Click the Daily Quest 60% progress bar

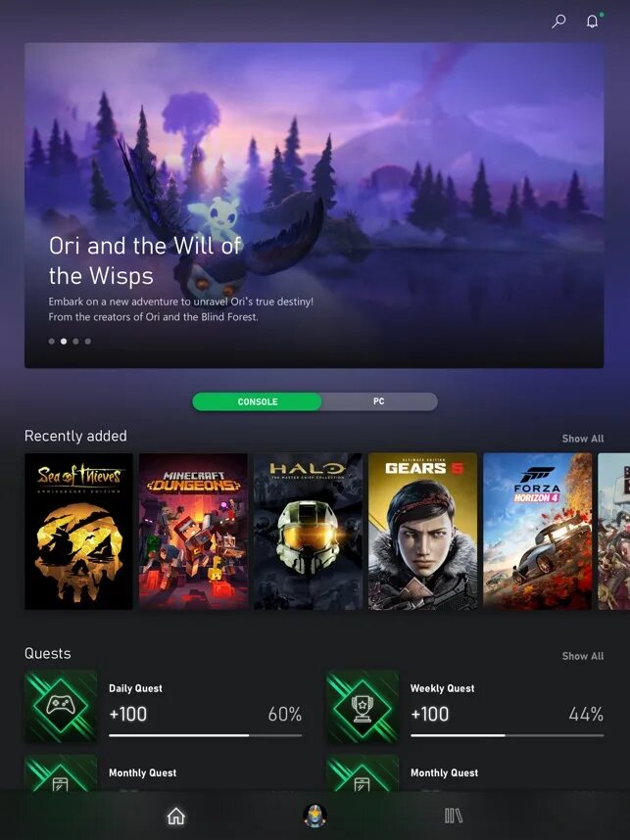click(x=206, y=735)
